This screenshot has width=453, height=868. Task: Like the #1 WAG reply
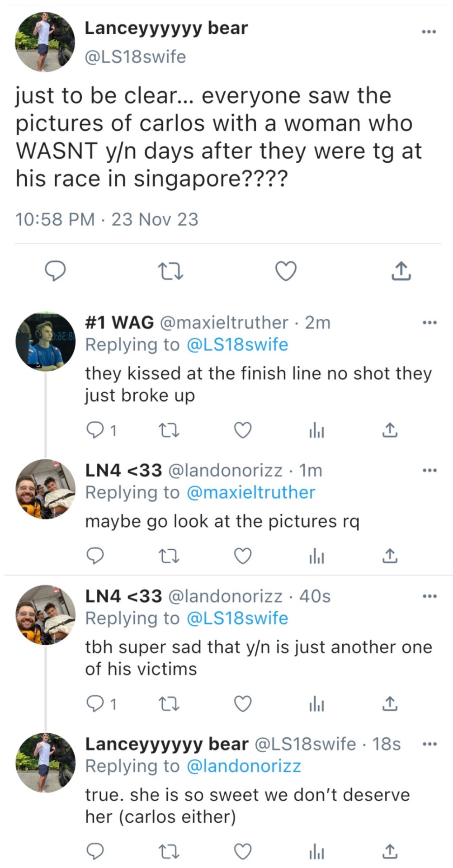[x=243, y=430]
